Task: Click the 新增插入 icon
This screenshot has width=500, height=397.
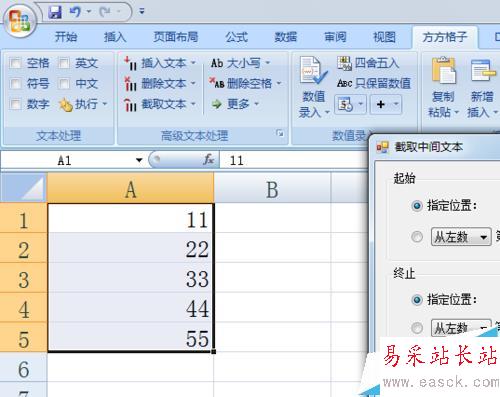Action: click(483, 71)
